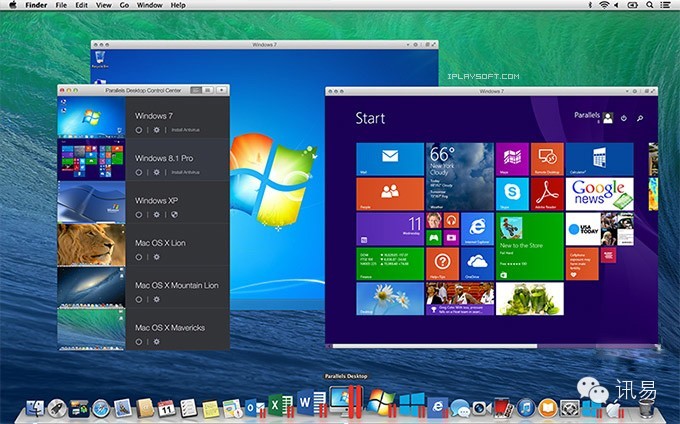Open the Calendar tile showing 11
The width and height of the screenshot is (680, 424).
tap(390, 229)
